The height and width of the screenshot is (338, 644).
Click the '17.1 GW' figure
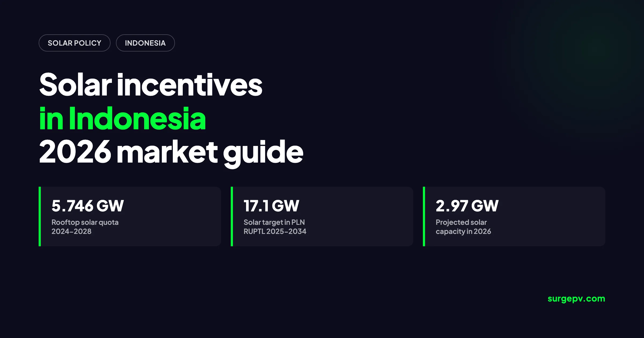point(271,206)
